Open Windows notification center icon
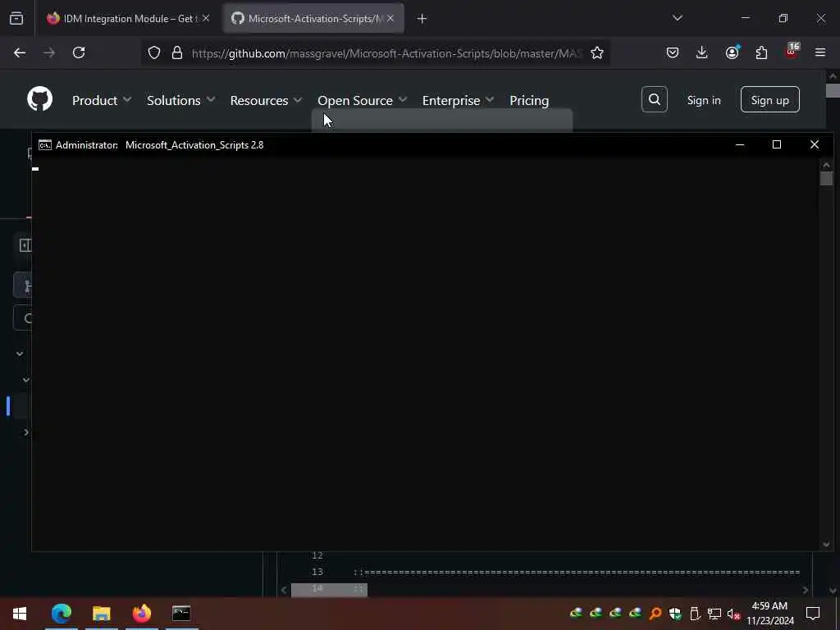This screenshot has width=840, height=630. (x=813, y=614)
